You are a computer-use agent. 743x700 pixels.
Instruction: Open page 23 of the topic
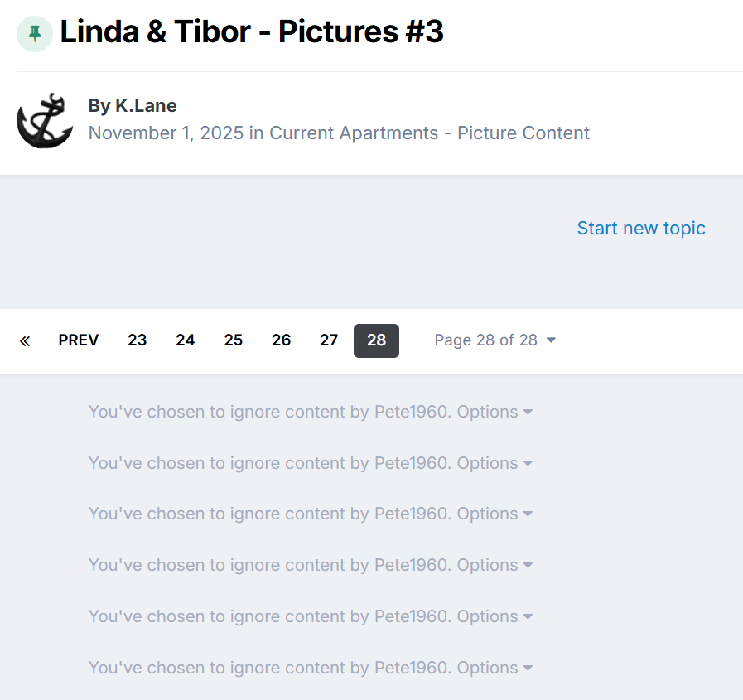click(138, 340)
